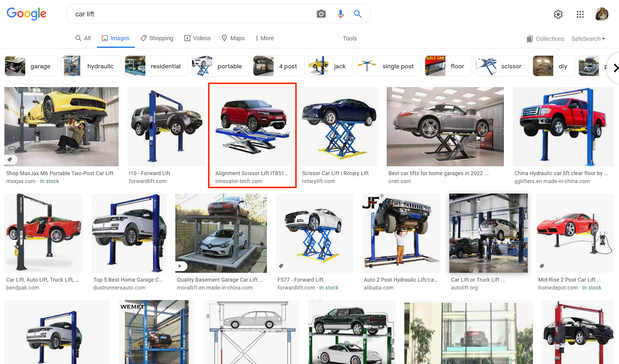The height and width of the screenshot is (364, 619).
Task: Open the Google apps grid
Action: (x=580, y=14)
